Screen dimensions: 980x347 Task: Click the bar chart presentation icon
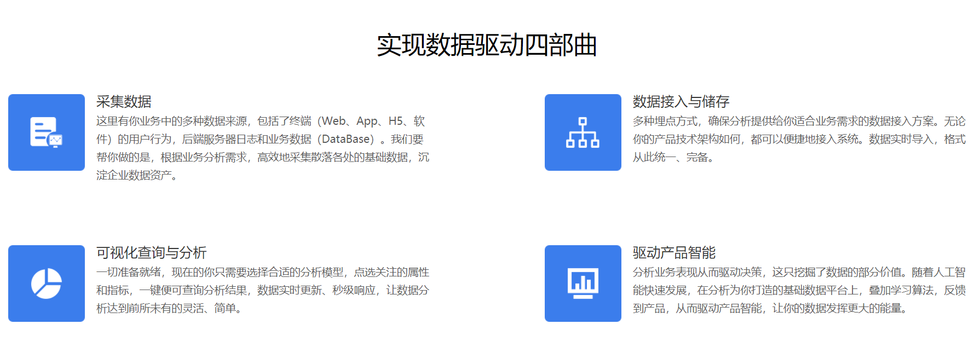tap(583, 284)
